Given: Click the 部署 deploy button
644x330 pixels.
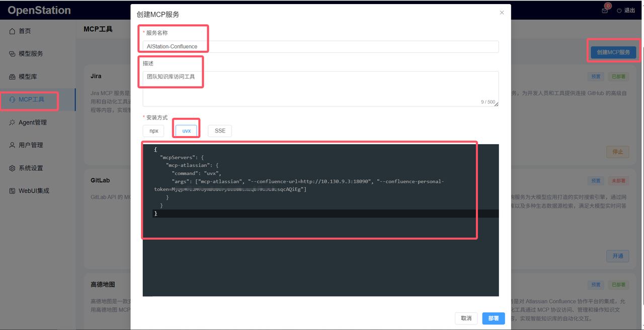Looking at the screenshot, I should click(493, 318).
